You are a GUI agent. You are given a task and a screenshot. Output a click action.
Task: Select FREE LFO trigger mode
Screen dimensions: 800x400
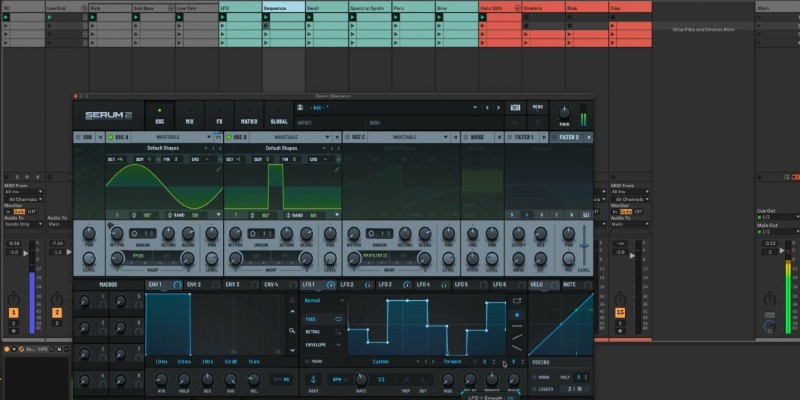click(323, 319)
